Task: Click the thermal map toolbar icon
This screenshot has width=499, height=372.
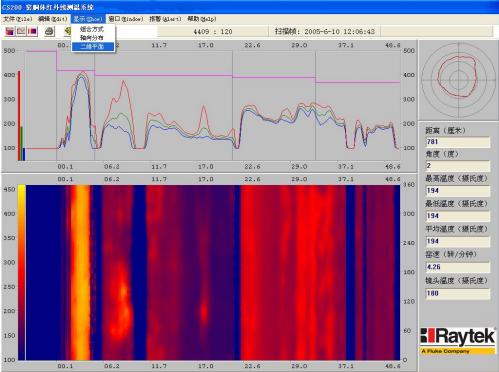Action: point(33,32)
